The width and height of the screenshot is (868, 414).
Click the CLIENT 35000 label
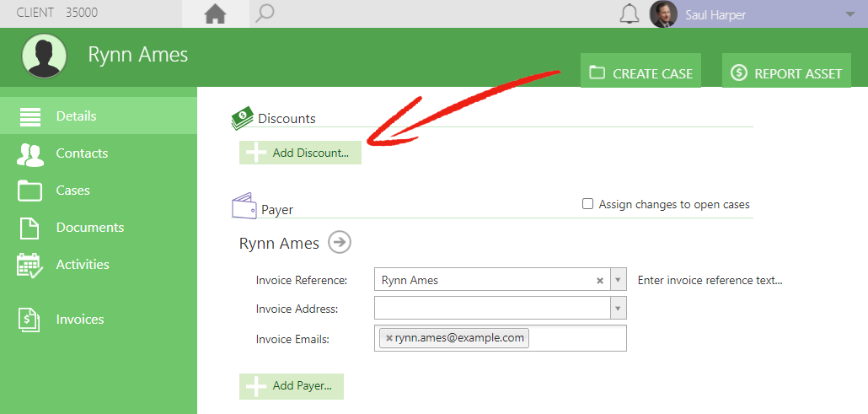pos(57,13)
